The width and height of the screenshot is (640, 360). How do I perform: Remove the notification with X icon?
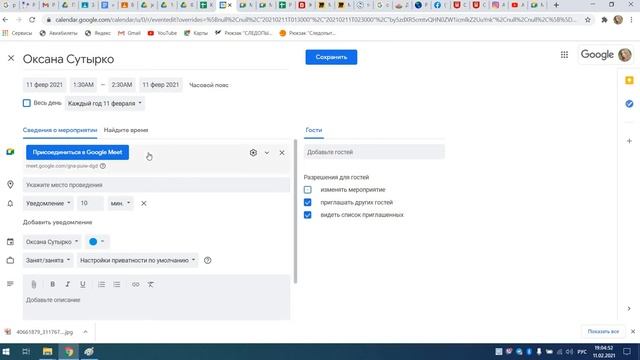(144, 203)
